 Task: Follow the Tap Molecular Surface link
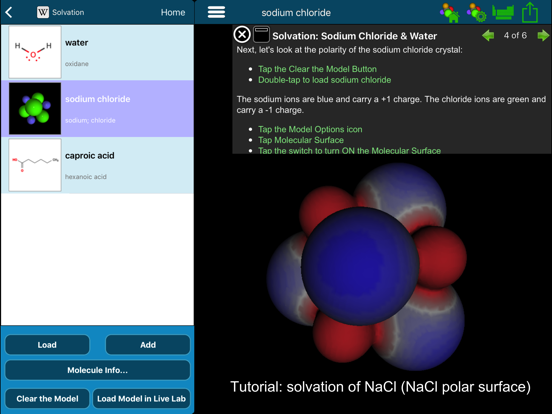tap(301, 140)
